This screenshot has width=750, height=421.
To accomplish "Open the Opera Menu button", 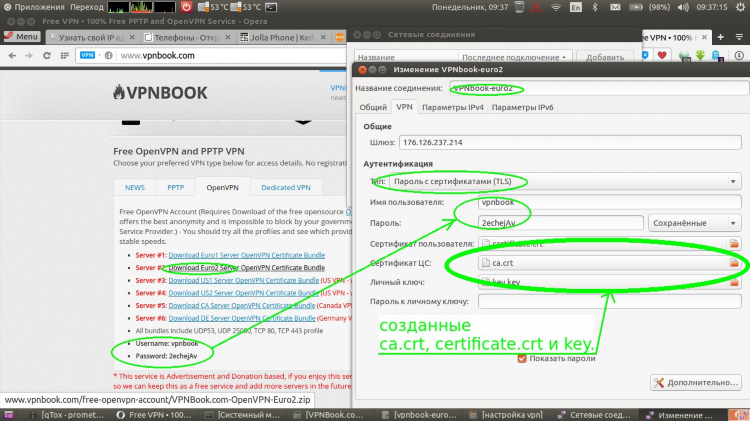I will pyautogui.click(x=21, y=37).
